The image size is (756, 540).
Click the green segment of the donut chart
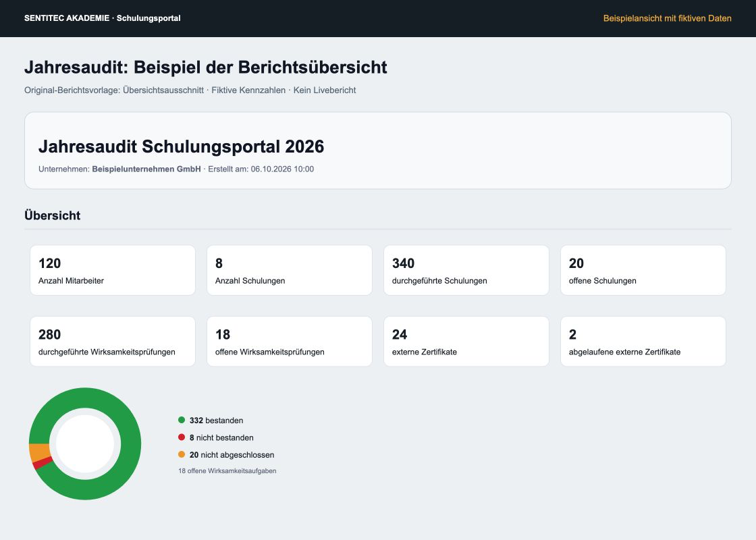(x=130, y=443)
